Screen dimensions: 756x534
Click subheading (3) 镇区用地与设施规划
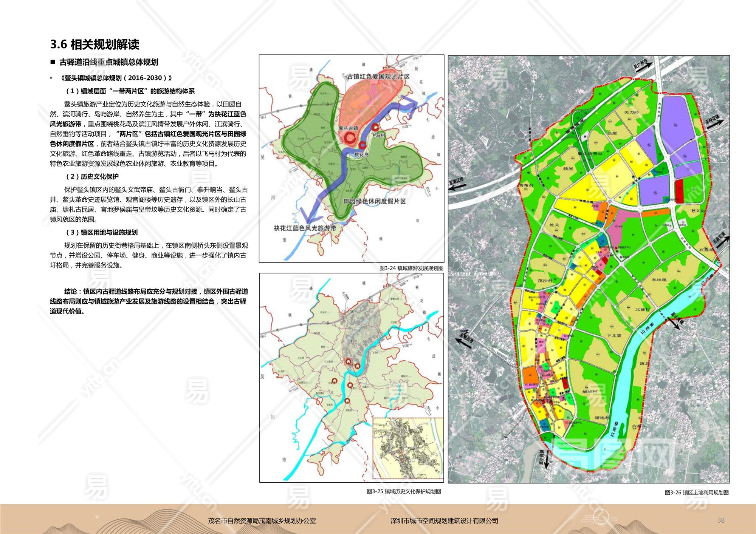point(102,232)
